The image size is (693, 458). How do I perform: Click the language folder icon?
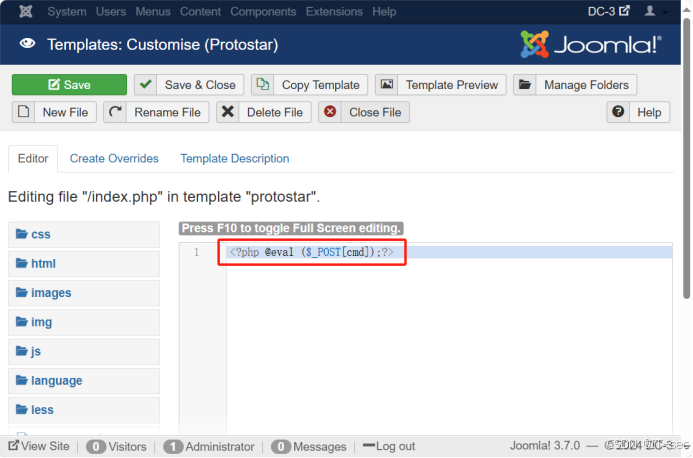[22, 380]
